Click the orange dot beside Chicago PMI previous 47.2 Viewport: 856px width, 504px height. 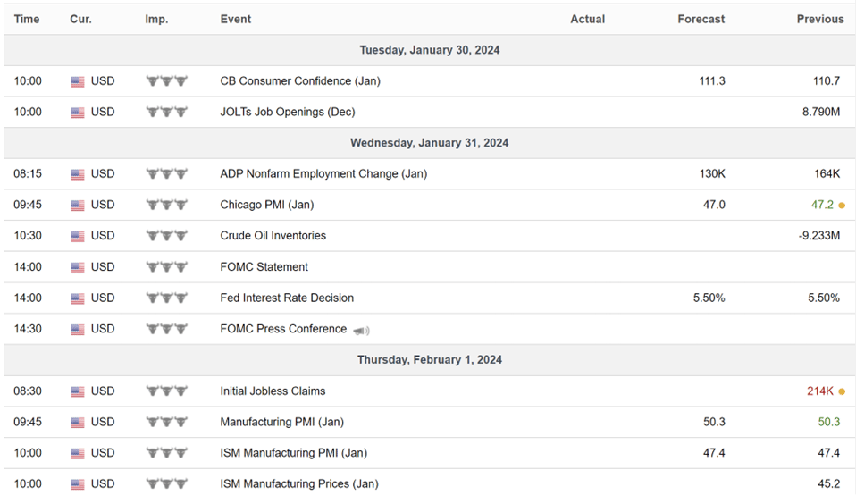[842, 206]
